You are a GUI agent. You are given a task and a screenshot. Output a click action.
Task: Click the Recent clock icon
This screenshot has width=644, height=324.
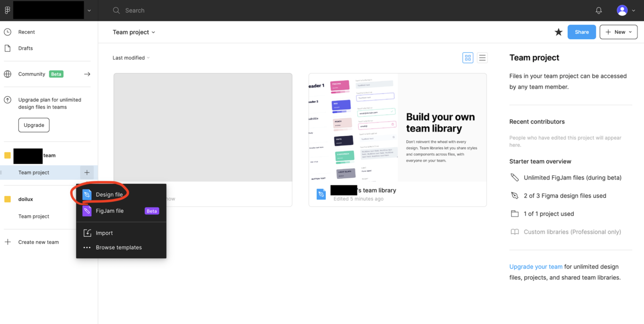tap(8, 32)
